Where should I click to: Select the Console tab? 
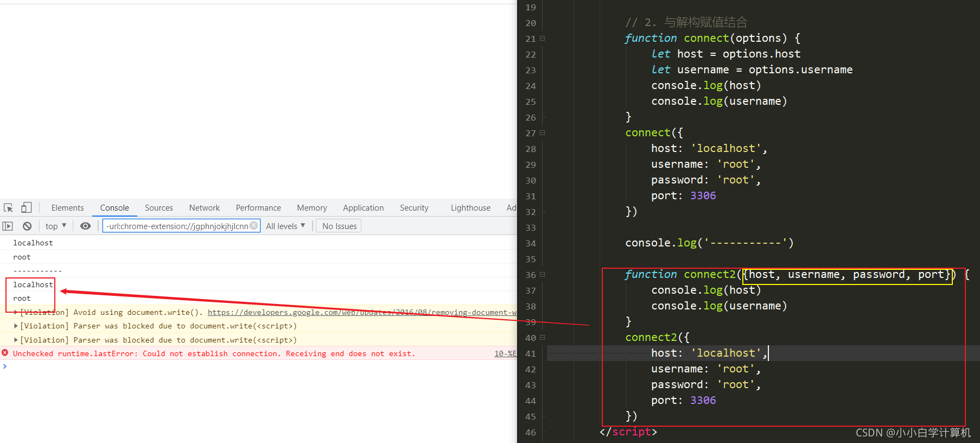pos(114,208)
